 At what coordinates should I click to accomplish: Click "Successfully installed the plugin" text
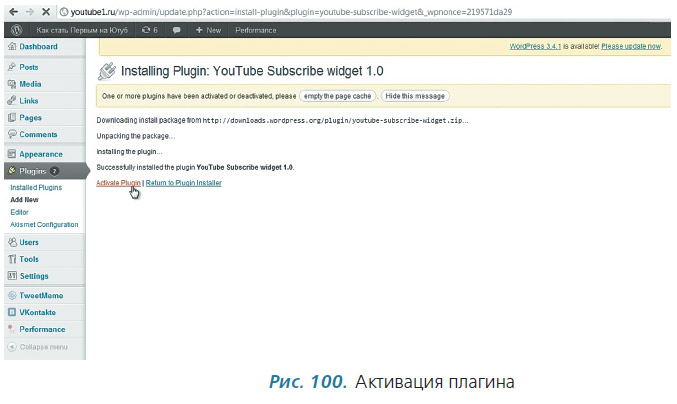146,167
